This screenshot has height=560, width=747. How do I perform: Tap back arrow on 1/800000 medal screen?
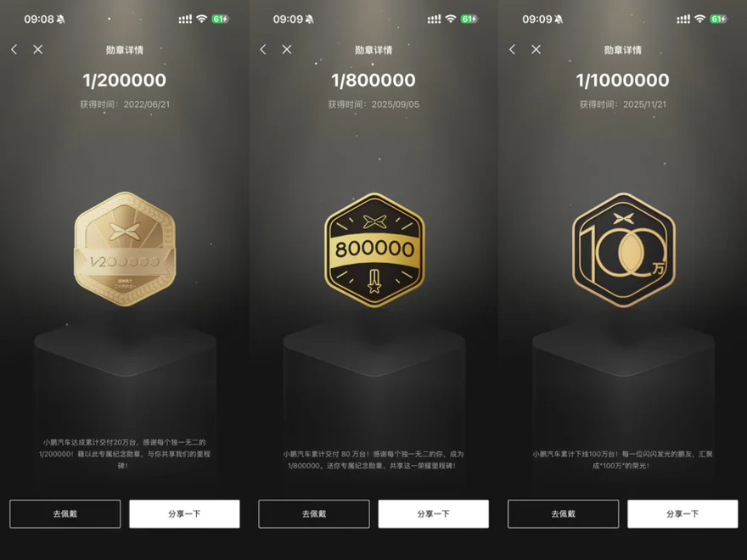point(263,49)
